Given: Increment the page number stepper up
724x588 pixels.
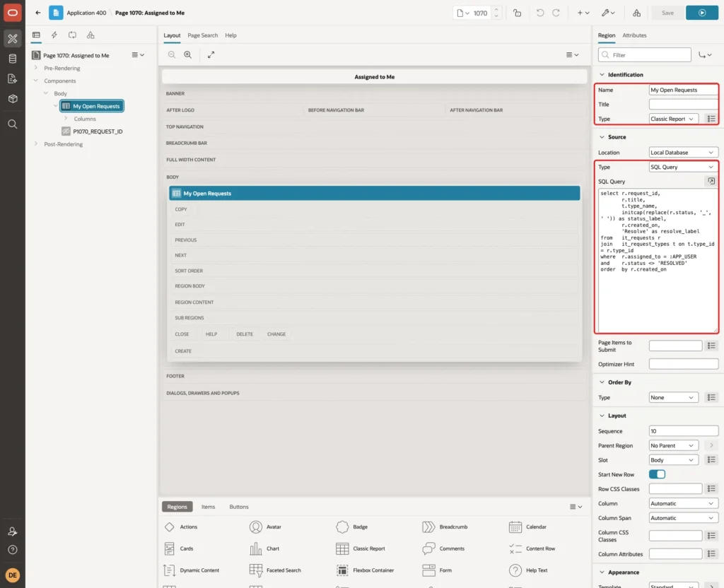Looking at the screenshot, I should tap(496, 10).
